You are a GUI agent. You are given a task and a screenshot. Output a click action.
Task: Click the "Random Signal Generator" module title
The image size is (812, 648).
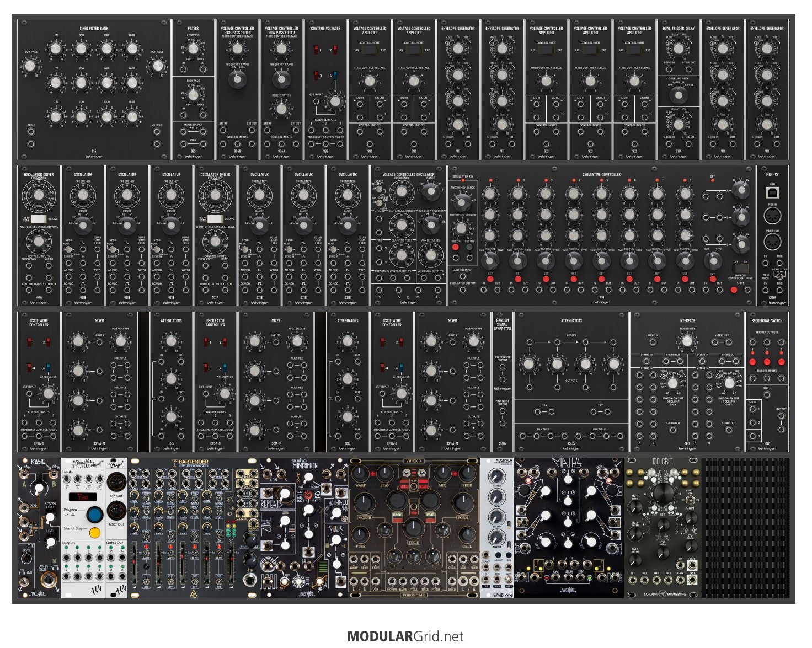[502, 324]
